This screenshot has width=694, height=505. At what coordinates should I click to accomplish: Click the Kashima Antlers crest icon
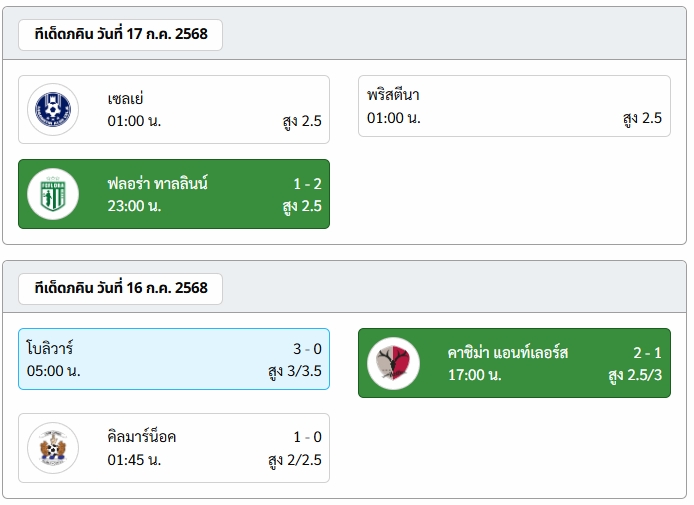pos(393,363)
